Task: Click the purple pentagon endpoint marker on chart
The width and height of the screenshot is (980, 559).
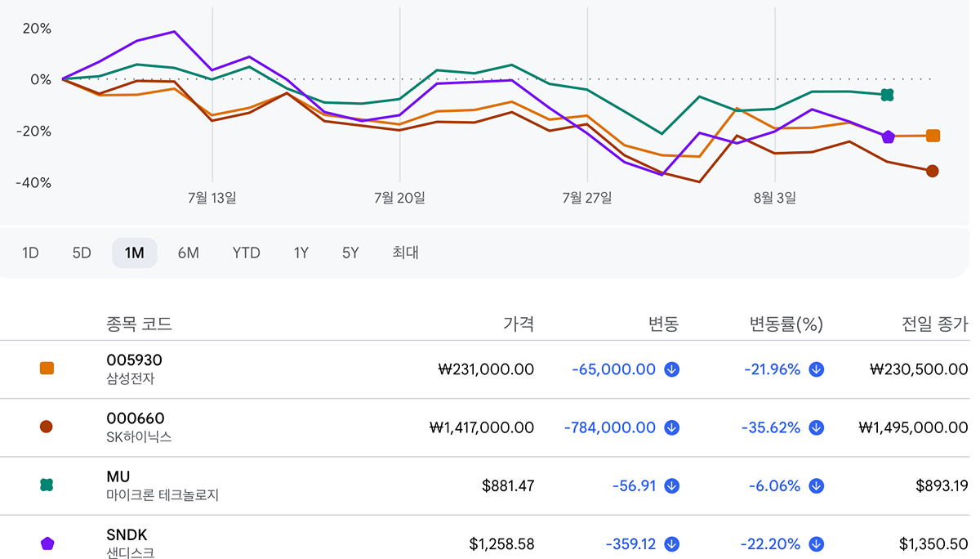Action: point(888,136)
